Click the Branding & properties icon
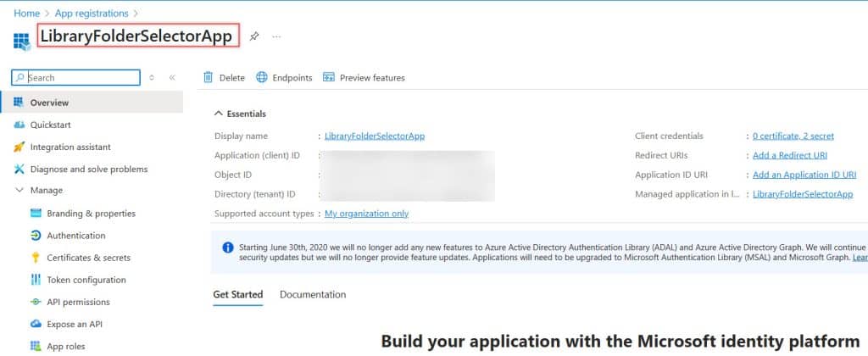Screen dimensions: 868x356 coord(36,213)
